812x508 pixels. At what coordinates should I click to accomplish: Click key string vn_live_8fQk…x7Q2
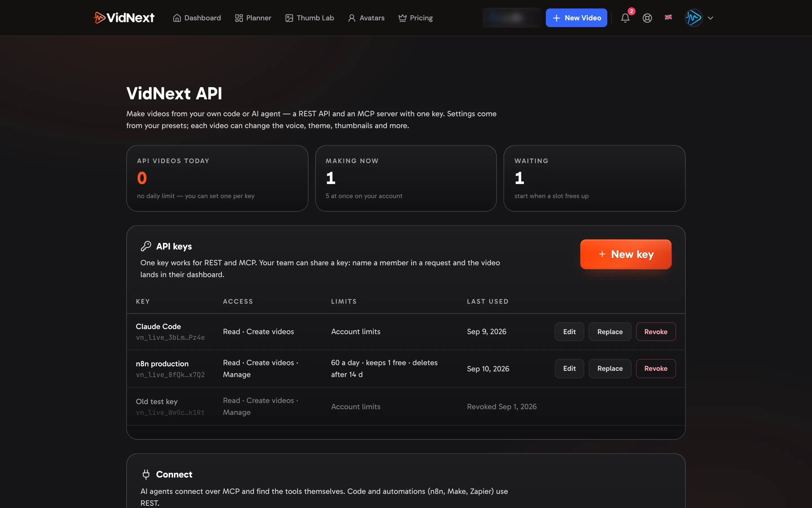[170, 375]
